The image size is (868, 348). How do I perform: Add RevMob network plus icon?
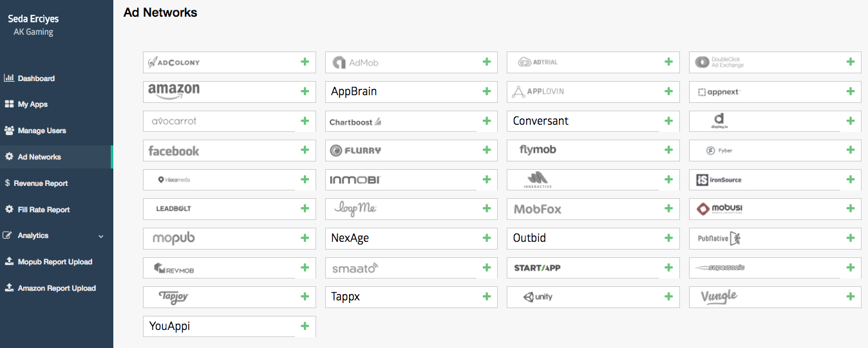coord(305,268)
